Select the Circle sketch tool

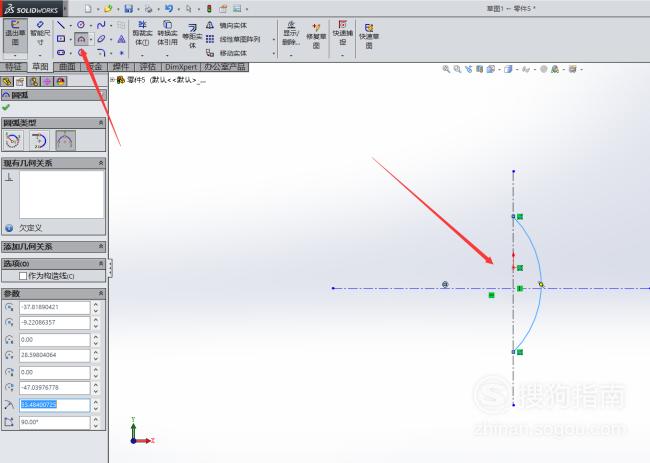click(81, 25)
